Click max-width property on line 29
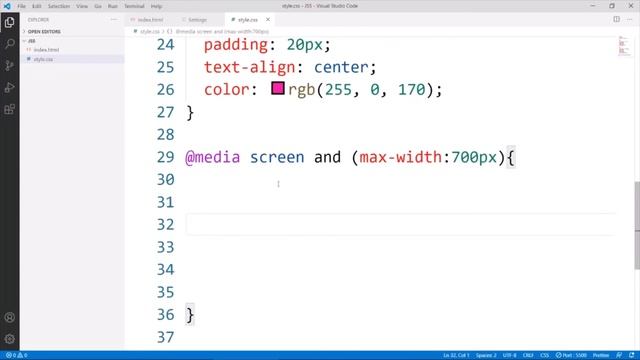The width and height of the screenshot is (640, 360). coord(400,157)
